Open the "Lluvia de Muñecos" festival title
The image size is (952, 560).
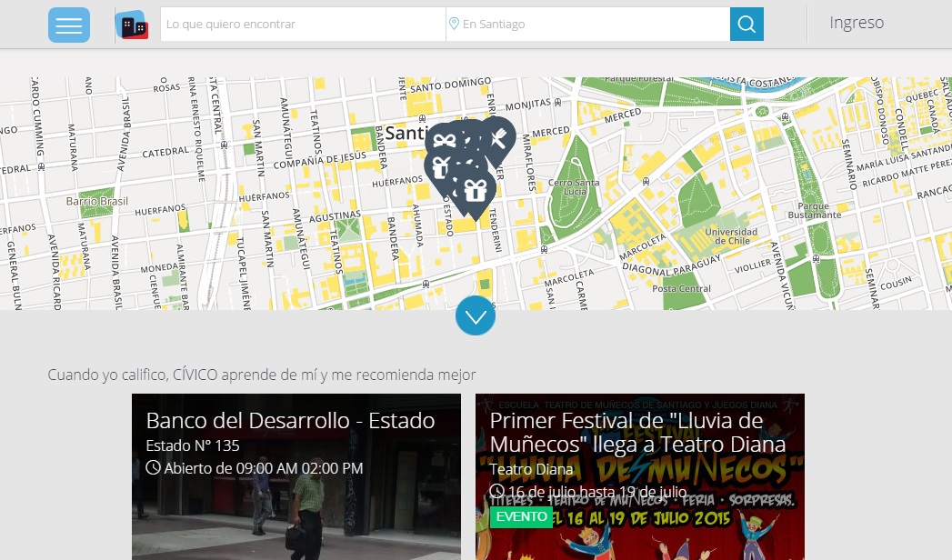click(637, 433)
